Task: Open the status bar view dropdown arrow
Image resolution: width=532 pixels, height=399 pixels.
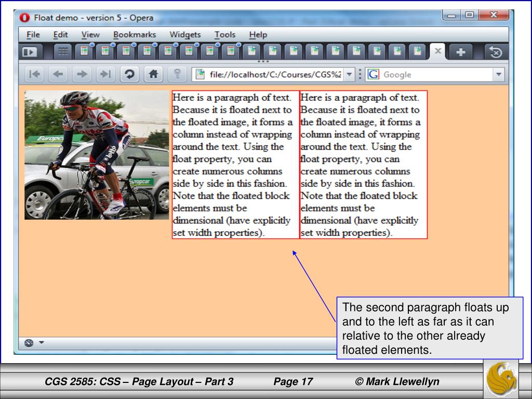Action: (42, 342)
